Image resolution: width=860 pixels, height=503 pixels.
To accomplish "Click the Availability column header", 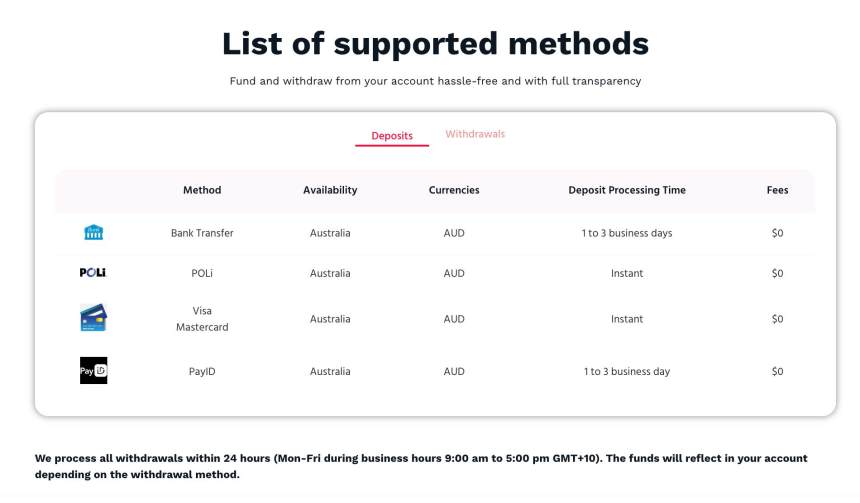I will (x=330, y=190).
